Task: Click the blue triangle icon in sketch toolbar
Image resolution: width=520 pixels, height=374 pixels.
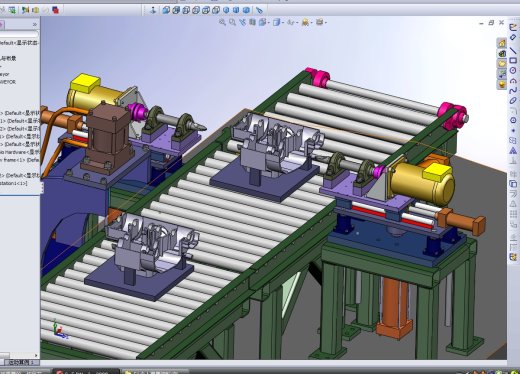Action: [x=513, y=151]
